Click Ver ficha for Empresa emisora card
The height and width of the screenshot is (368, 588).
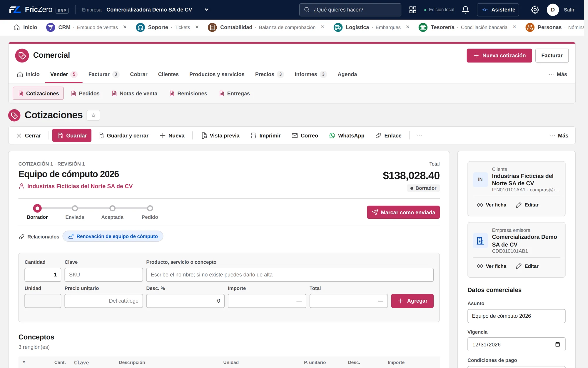click(492, 266)
